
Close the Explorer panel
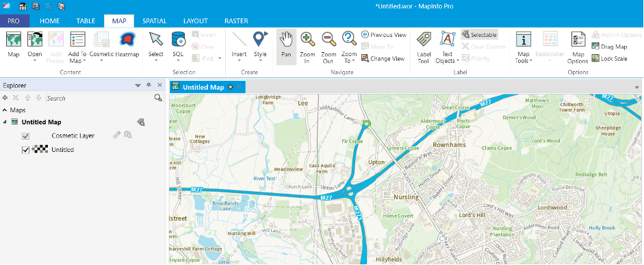(159, 85)
